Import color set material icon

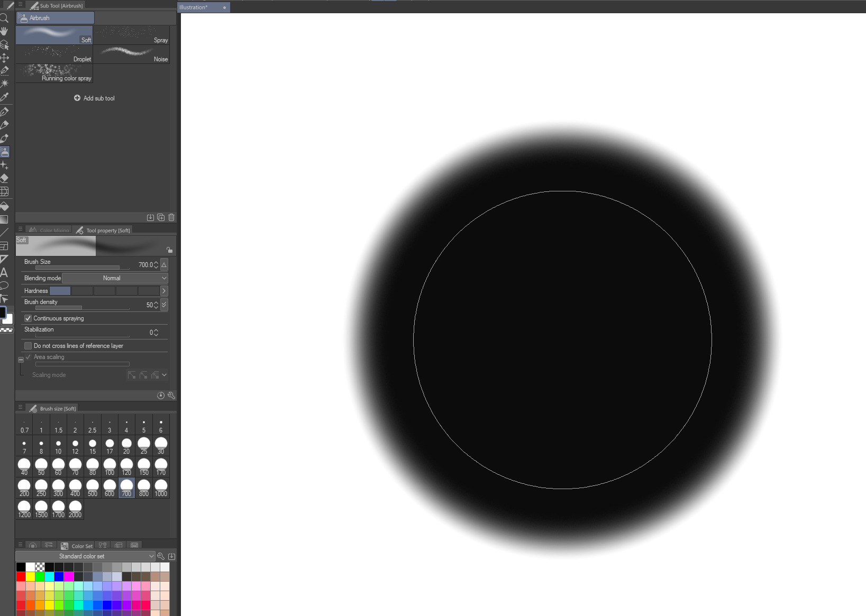click(x=171, y=556)
